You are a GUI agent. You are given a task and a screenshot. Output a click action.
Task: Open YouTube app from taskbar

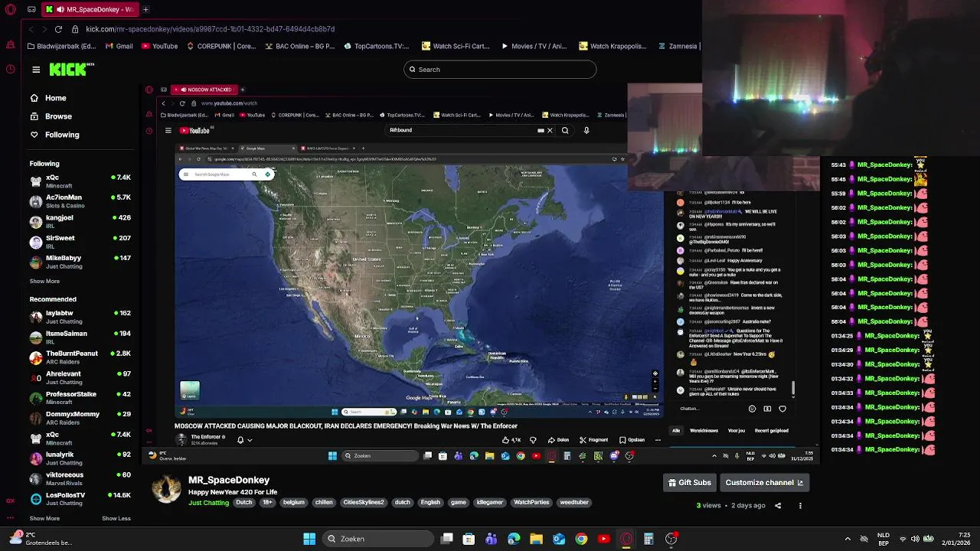point(603,539)
